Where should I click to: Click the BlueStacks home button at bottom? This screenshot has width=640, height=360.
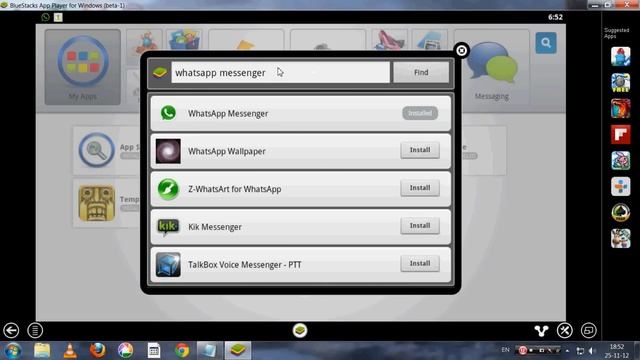point(300,330)
